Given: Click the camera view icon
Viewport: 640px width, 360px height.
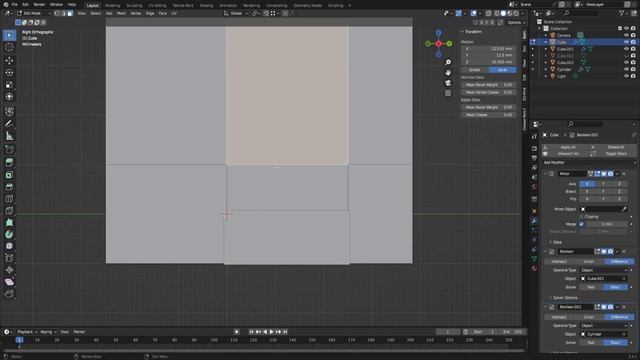Looking at the screenshot, I should pyautogui.click(x=448, y=83).
